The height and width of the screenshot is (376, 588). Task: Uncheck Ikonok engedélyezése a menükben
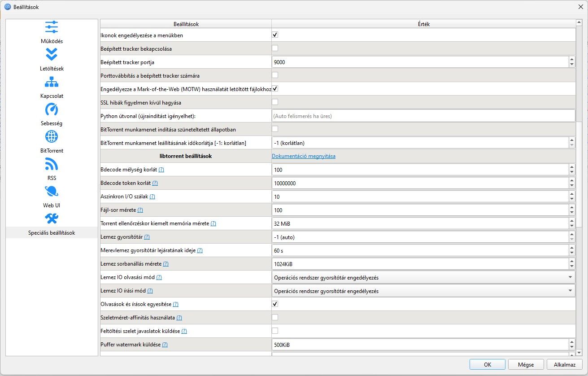tap(275, 35)
